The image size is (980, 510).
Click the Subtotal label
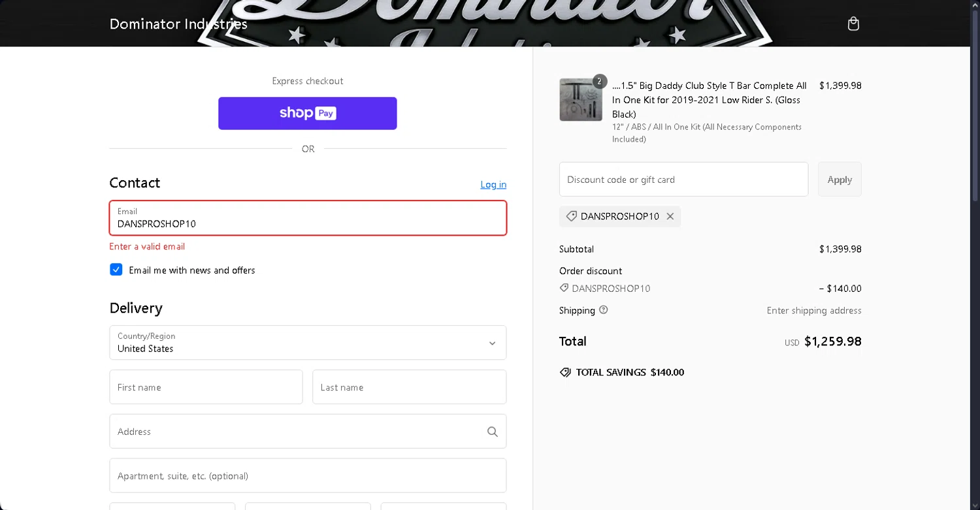(x=576, y=249)
